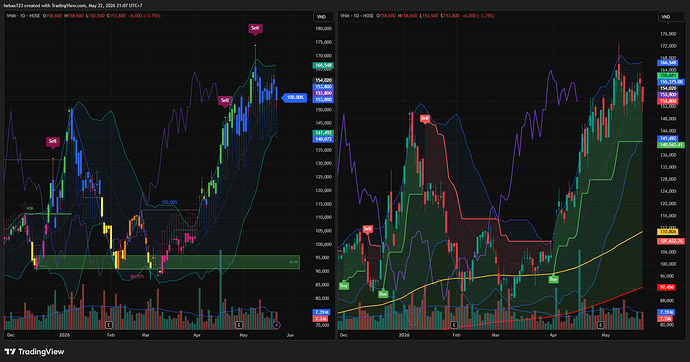Click the yellow 110,806 moving average label
Screen dimensions: 690x362
[668, 232]
